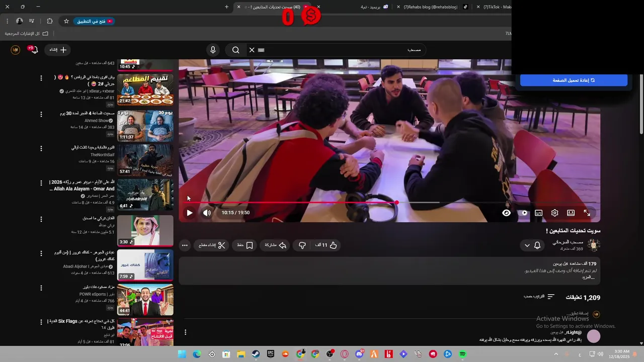
Task: Open the browser three-dot menu
Action: coord(7,21)
